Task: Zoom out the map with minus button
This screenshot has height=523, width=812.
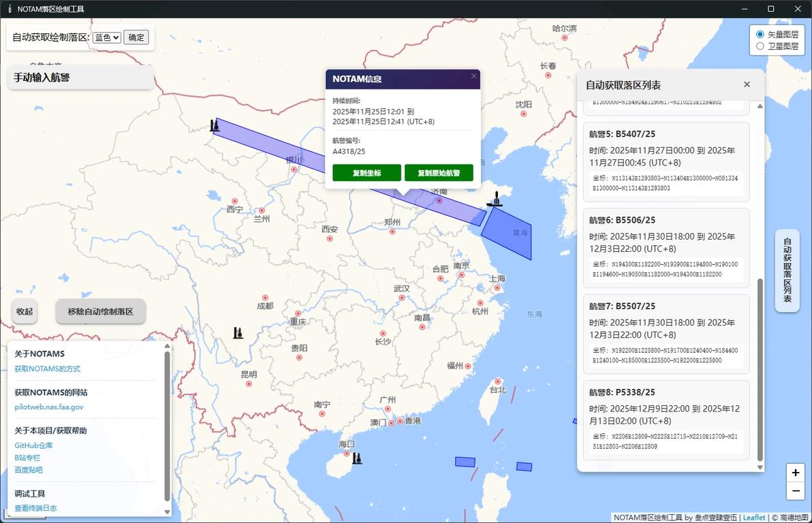Action: pos(796,490)
